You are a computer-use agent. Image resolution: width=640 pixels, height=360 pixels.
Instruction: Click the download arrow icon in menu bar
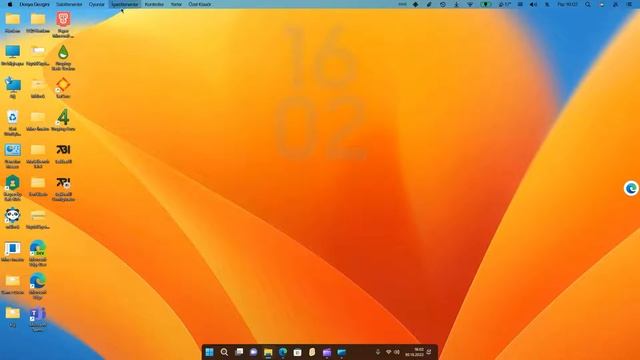(456, 4)
